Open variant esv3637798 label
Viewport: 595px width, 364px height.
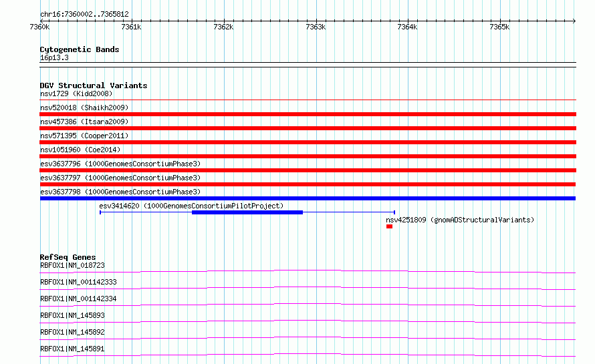(x=120, y=192)
